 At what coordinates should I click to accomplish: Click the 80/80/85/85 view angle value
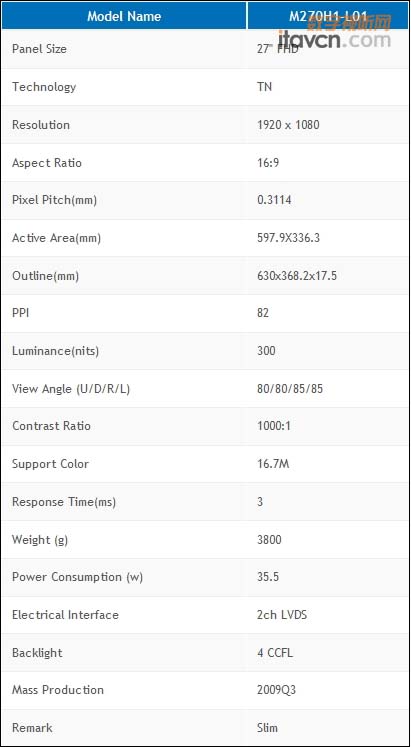pyautogui.click(x=290, y=389)
